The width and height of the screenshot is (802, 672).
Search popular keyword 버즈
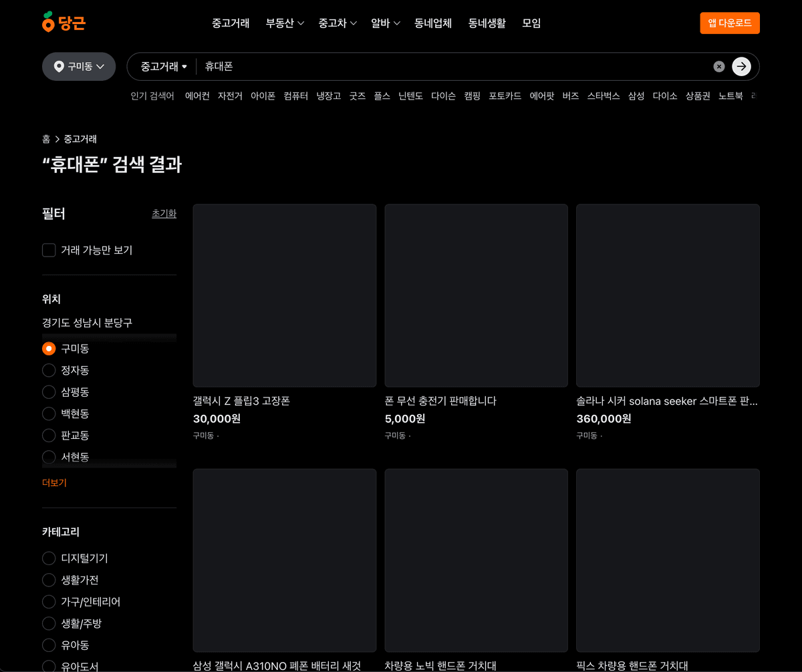(x=570, y=96)
